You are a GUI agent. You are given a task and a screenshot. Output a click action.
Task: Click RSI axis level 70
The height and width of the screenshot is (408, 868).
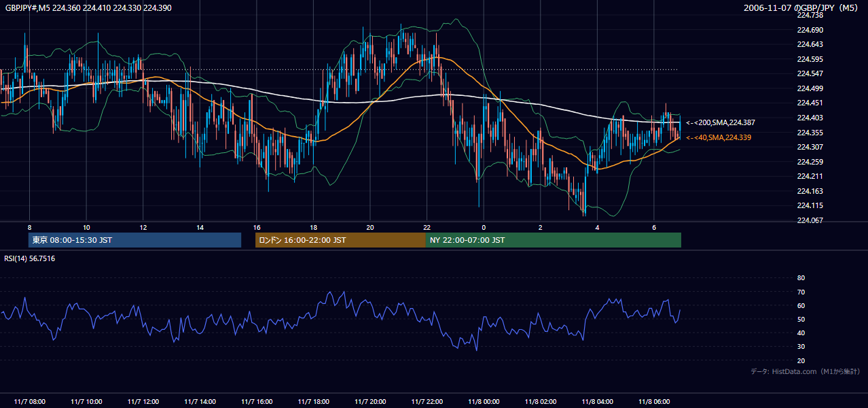801,292
